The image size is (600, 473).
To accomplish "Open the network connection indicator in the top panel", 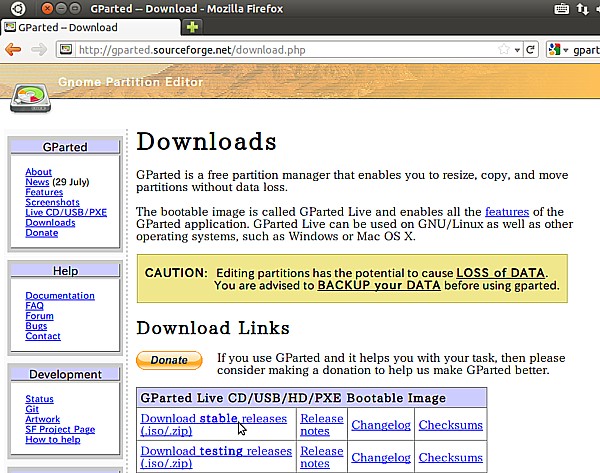I will coord(583,9).
